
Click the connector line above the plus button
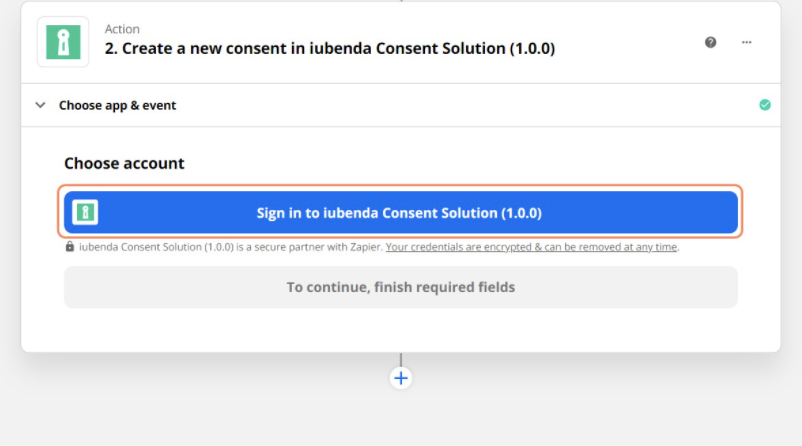tap(401, 360)
